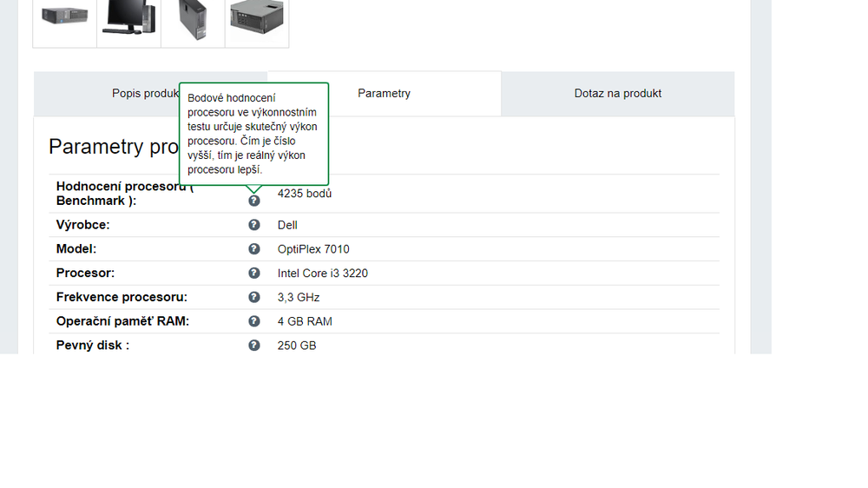This screenshot has height=488, width=868.
Task: Click the 3,3 GHz value
Action: [299, 298]
